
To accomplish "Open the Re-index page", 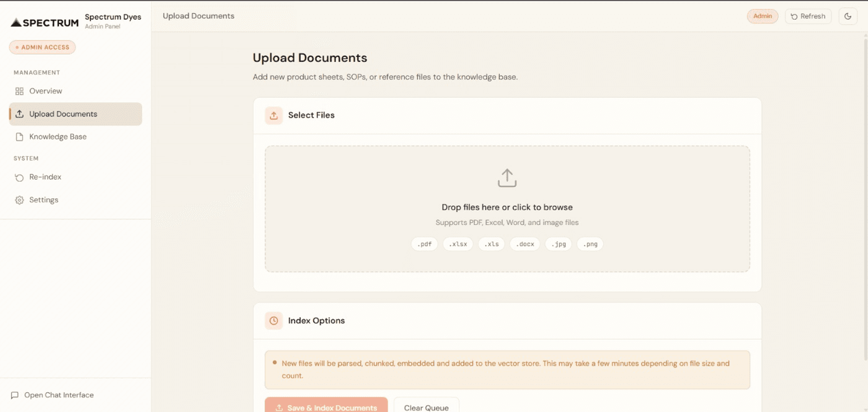I will (x=75, y=177).
